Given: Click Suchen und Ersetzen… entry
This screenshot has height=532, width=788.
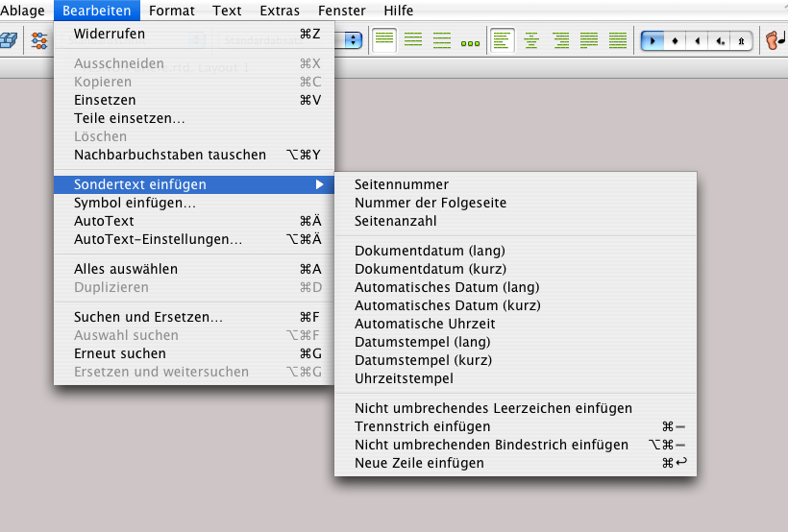Looking at the screenshot, I should point(149,317).
